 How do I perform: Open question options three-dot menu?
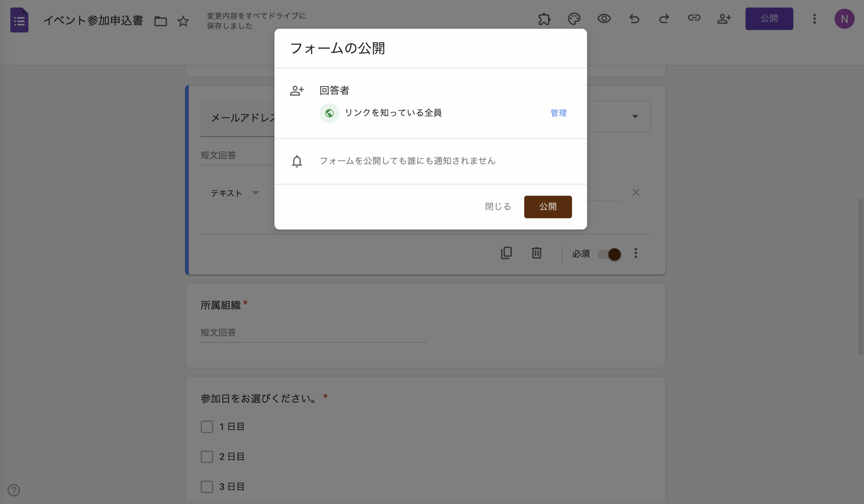tap(636, 253)
